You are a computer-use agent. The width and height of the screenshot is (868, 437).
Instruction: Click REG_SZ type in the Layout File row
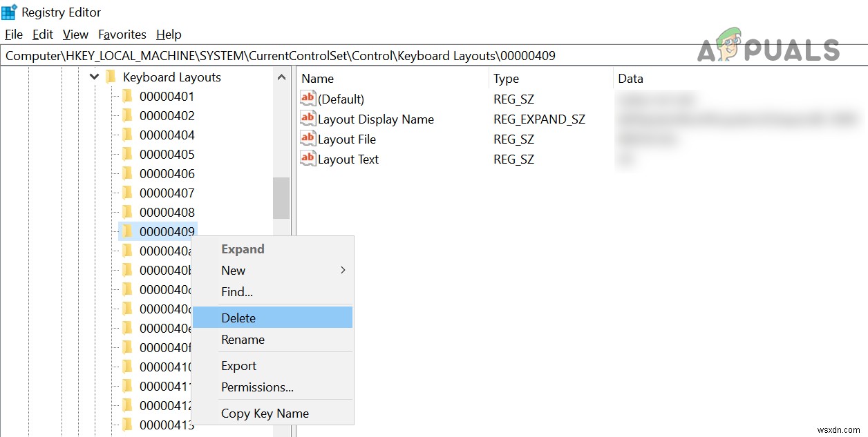point(513,139)
